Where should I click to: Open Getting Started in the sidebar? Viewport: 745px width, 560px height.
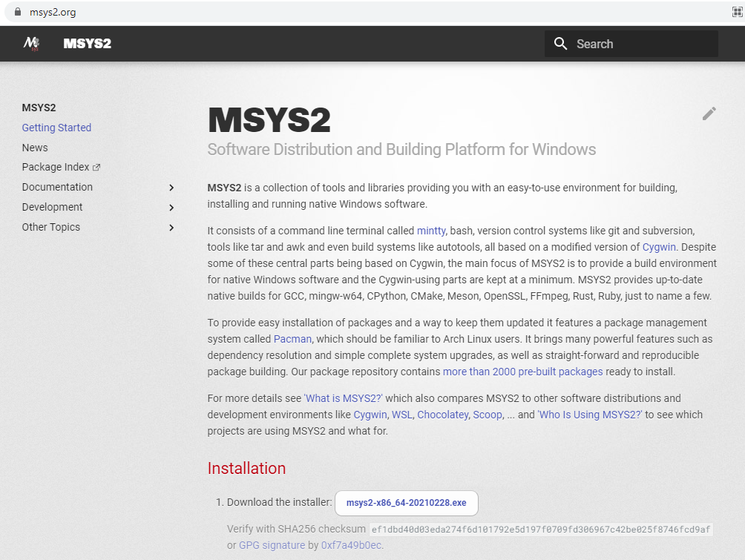tap(56, 128)
